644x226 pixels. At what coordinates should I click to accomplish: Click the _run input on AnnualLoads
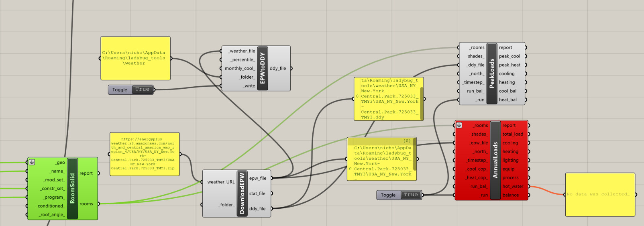coord(484,195)
